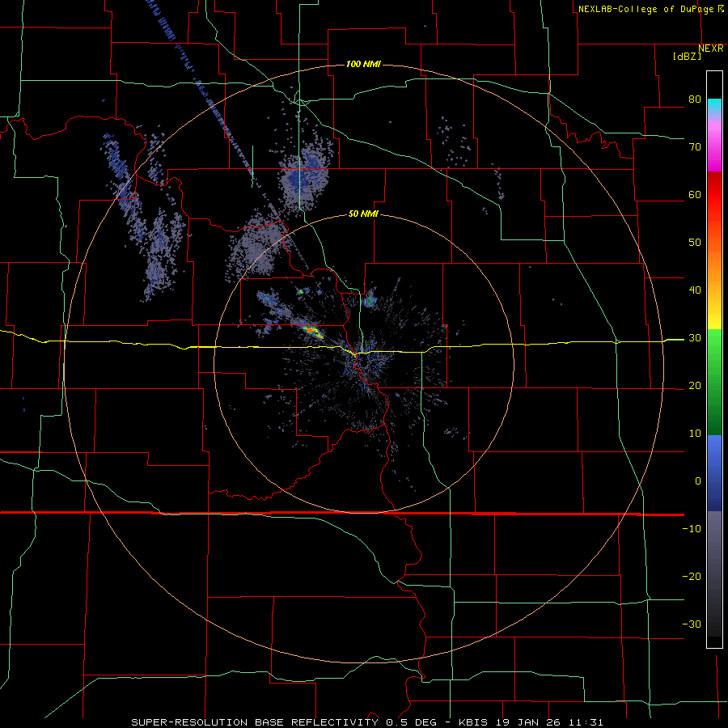Viewport: 728px width, 728px height.
Task: Click the 10 value on the dBZ scale
Action: click(695, 434)
